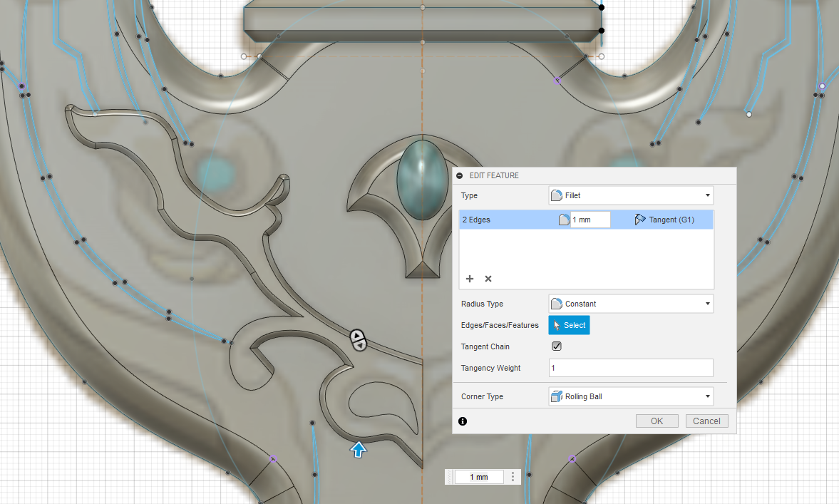Click the tangent continuity icon in edges row

tap(640, 220)
